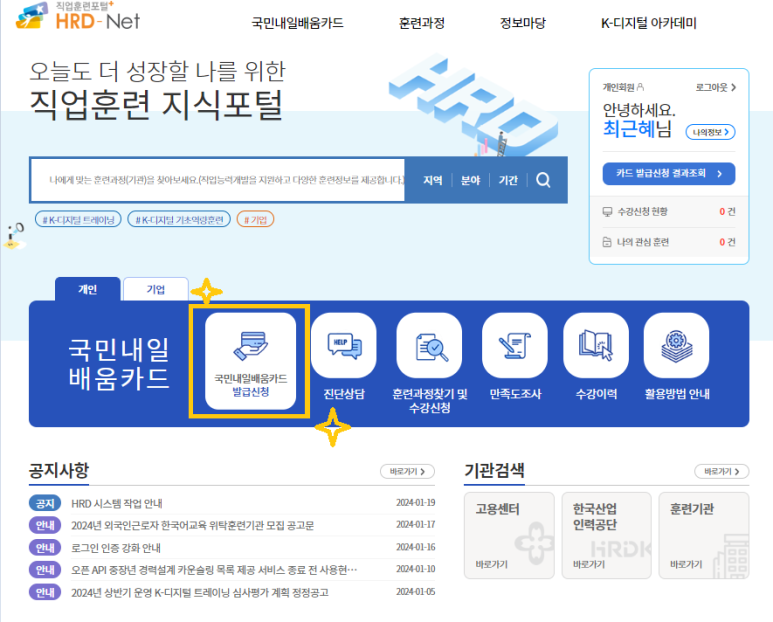Open notice 2024년 외국인근로자 한국어교육 위탁훈련기관 모집 공고문
773x622 pixels.
(x=193, y=525)
